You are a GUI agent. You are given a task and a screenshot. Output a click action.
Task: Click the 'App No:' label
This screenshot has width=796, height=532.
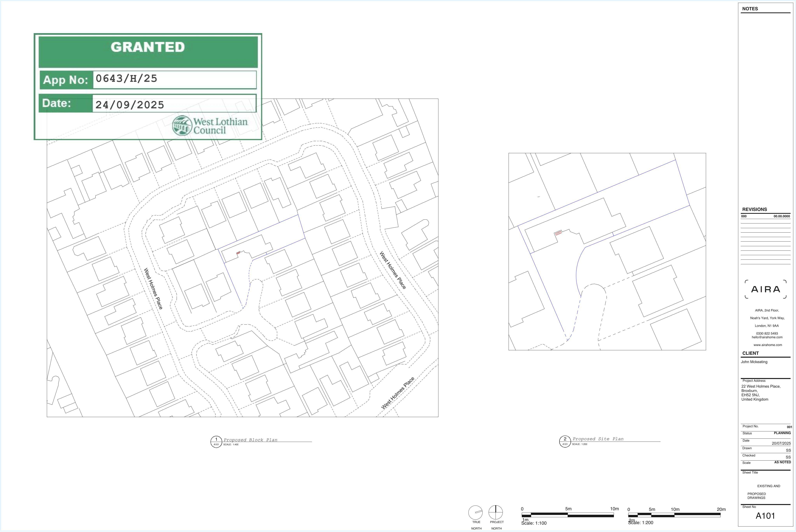65,80
